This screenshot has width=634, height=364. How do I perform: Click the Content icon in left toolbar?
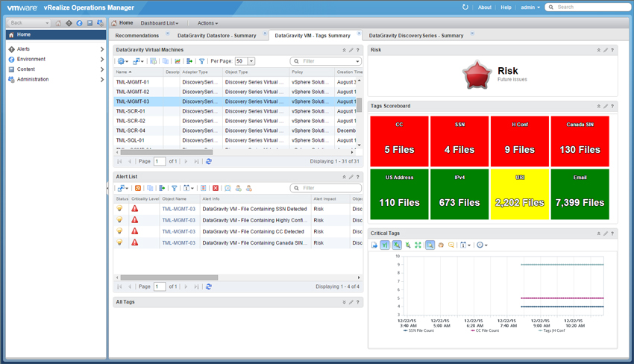point(90,23)
